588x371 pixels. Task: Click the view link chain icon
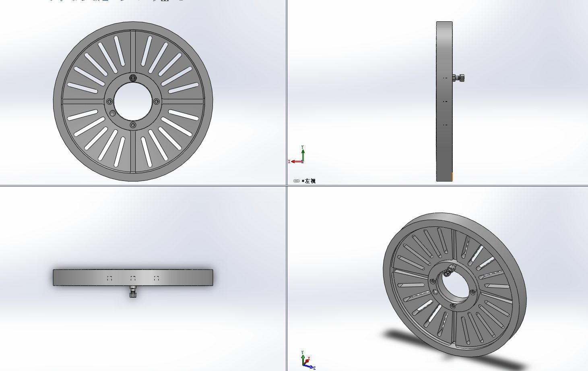click(297, 181)
